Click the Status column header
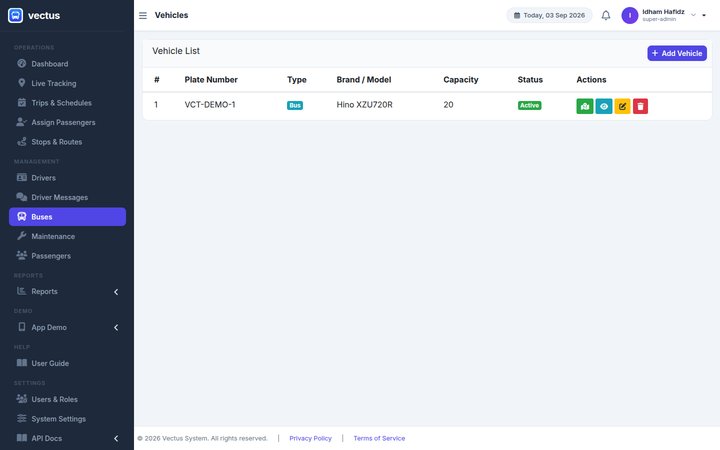Screen dimensions: 720x450 coord(530,79)
